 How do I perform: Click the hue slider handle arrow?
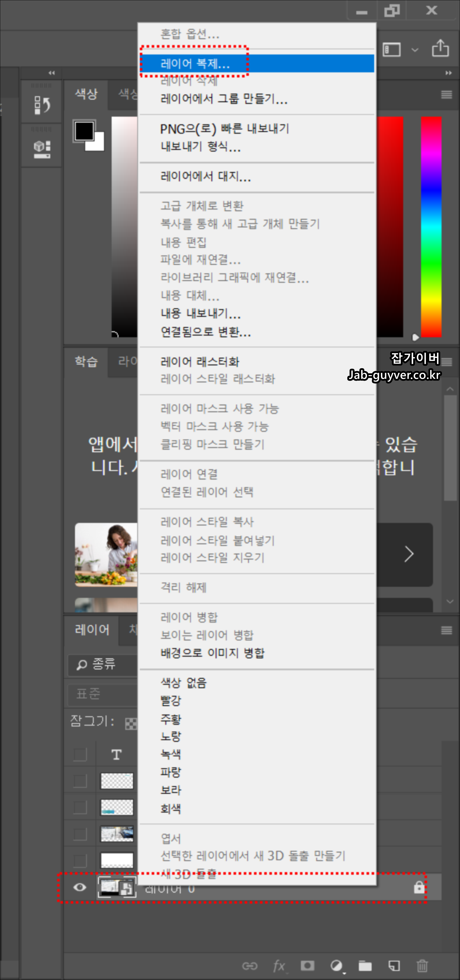416,337
